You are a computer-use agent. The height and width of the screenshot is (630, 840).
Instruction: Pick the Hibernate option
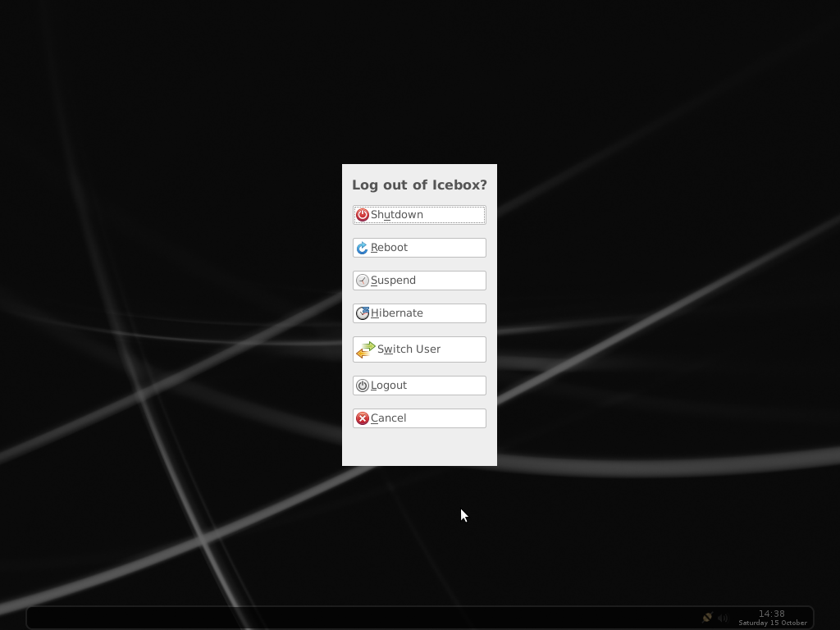click(x=419, y=313)
